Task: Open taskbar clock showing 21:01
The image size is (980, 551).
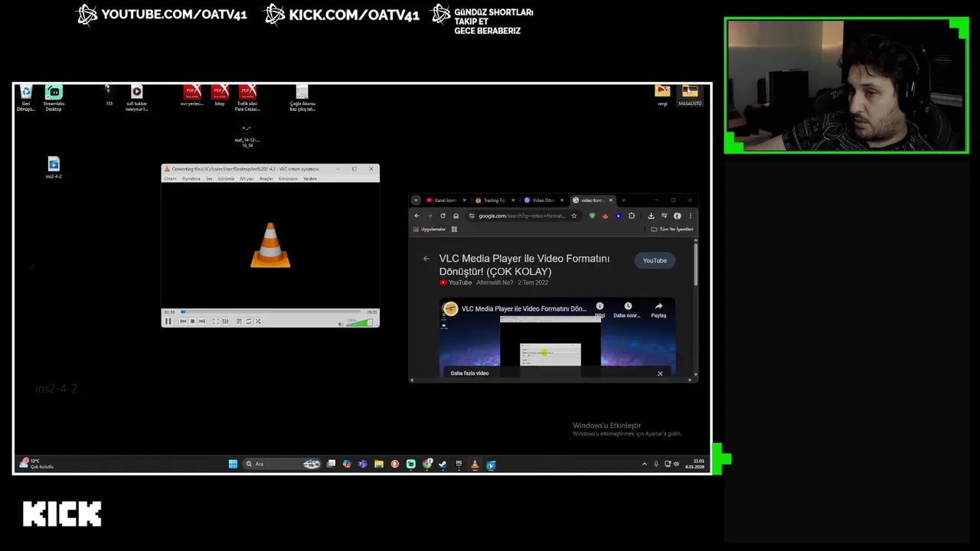Action: tap(695, 464)
